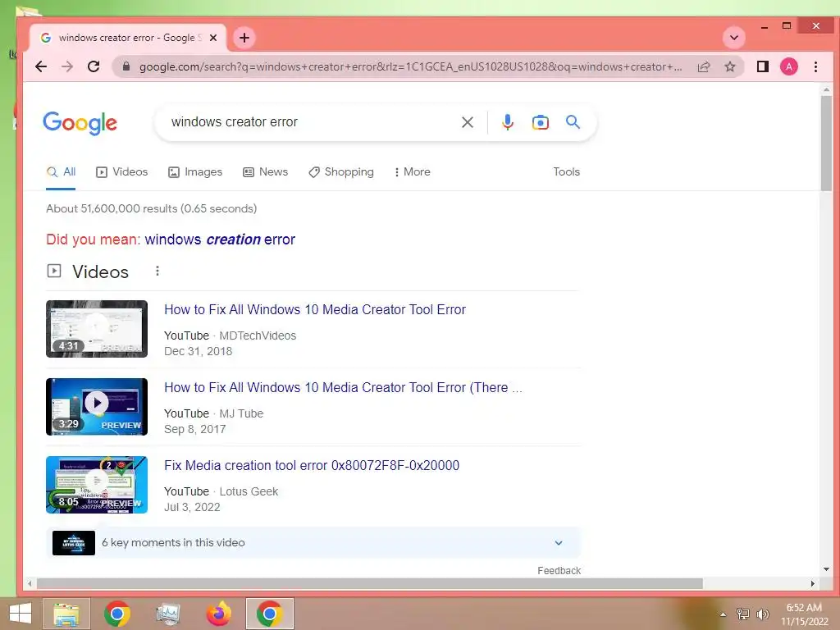View site info via the lock icon

point(126,66)
